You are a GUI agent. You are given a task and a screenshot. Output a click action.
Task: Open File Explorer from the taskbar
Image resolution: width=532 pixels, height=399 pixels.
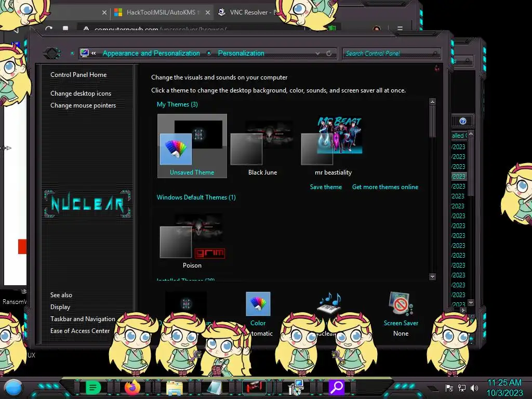click(x=175, y=388)
